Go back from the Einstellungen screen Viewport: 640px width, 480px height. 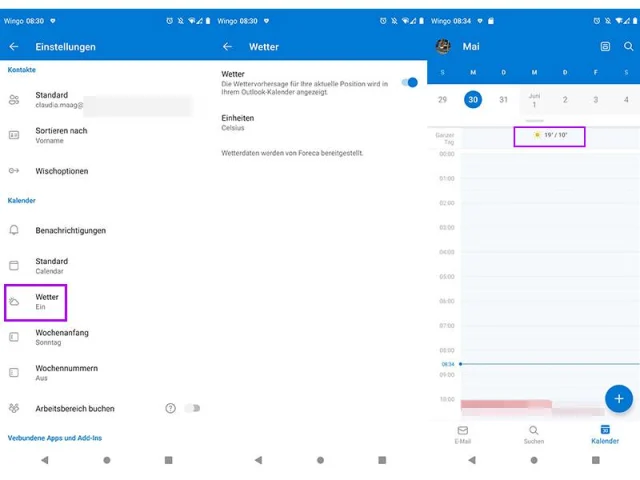tap(14, 47)
